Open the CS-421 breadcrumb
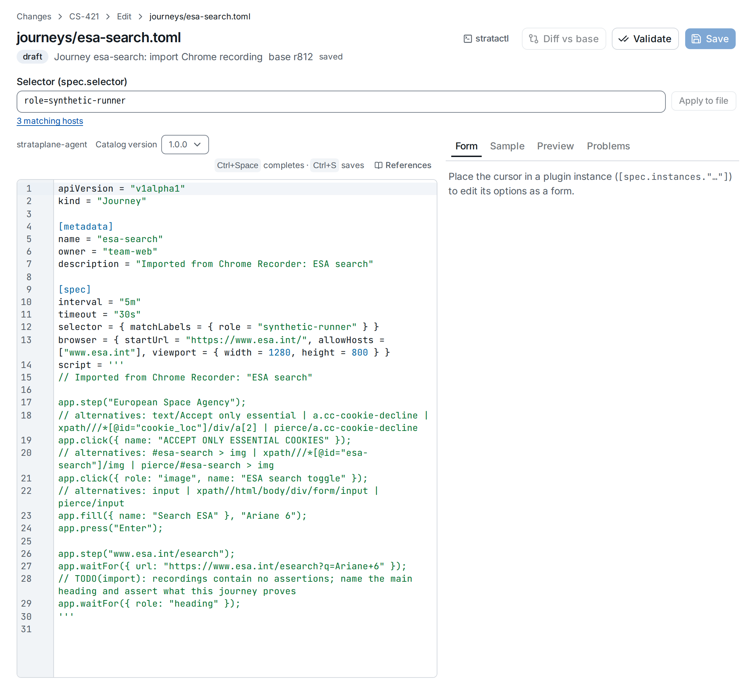 click(84, 17)
